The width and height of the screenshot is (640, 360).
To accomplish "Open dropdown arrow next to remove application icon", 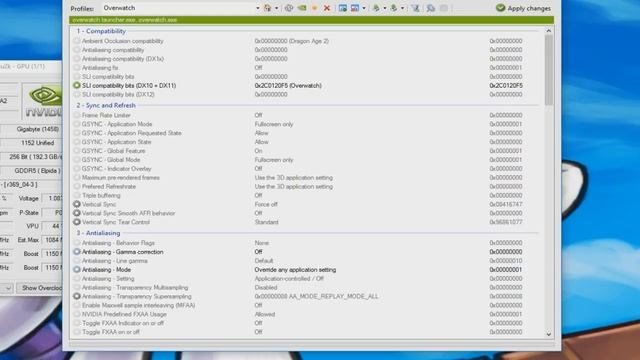I will pyautogui.click(x=364, y=8).
